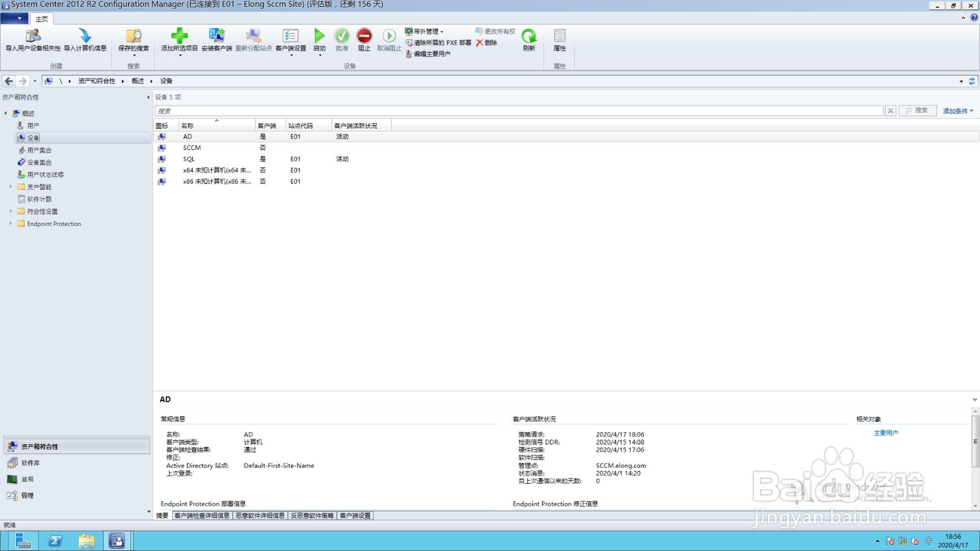This screenshot has width=980, height=551.
Task: Switch to the Malware Detail (恶意软件详细信息) tab
Action: pyautogui.click(x=260, y=515)
